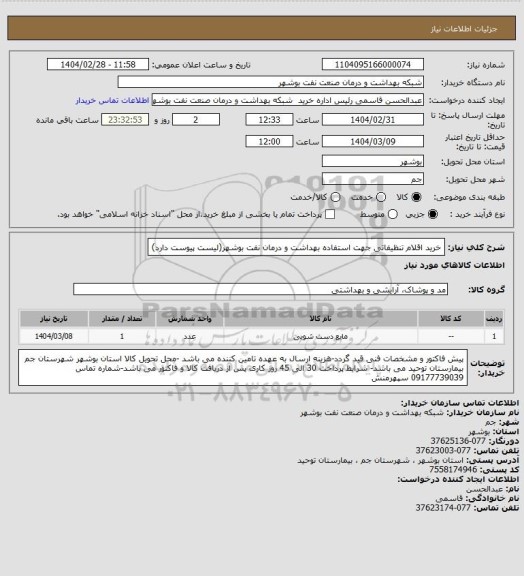Click the واحد شمارش column header
This screenshot has height=576, width=524.
pyautogui.click(x=190, y=319)
